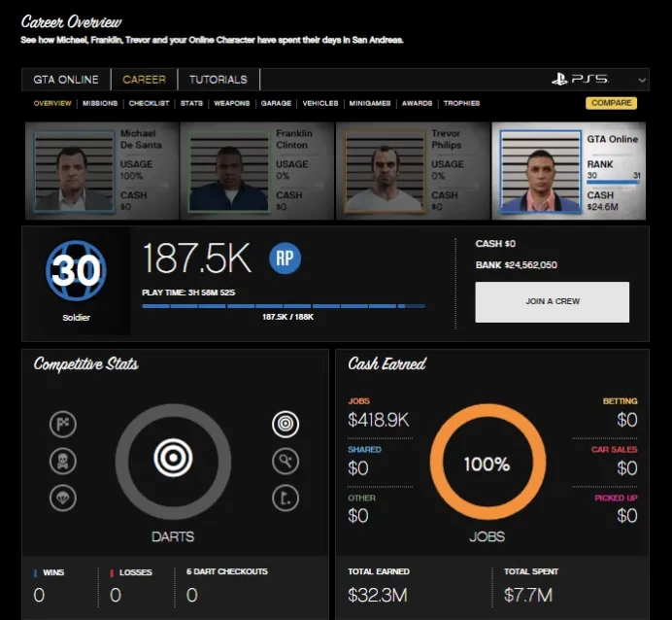Click the BANK $24,562,050 text
Viewport: 672px width, 620px height.
[x=516, y=265]
